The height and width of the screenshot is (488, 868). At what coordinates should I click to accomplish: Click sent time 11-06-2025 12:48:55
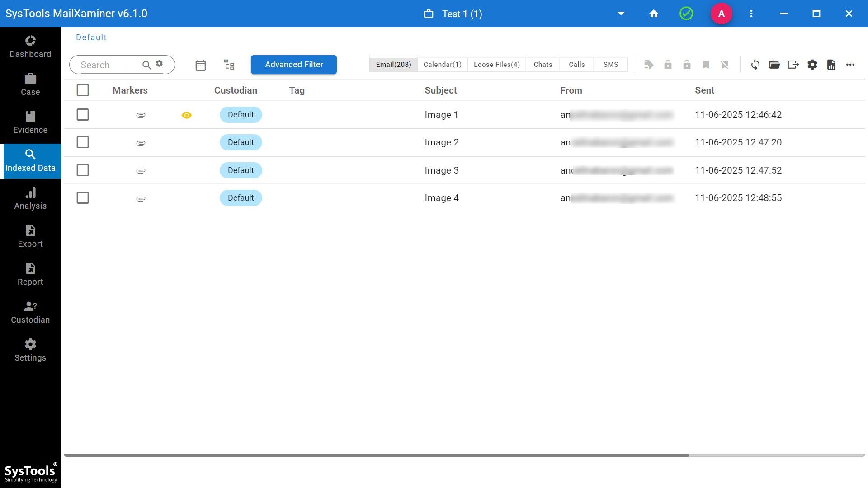[x=738, y=198]
